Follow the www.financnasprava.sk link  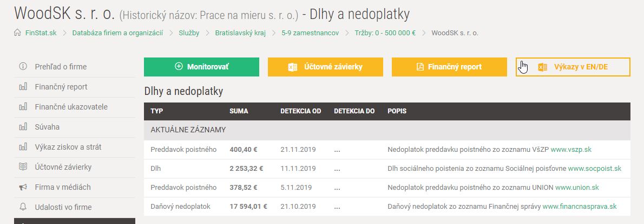click(579, 206)
